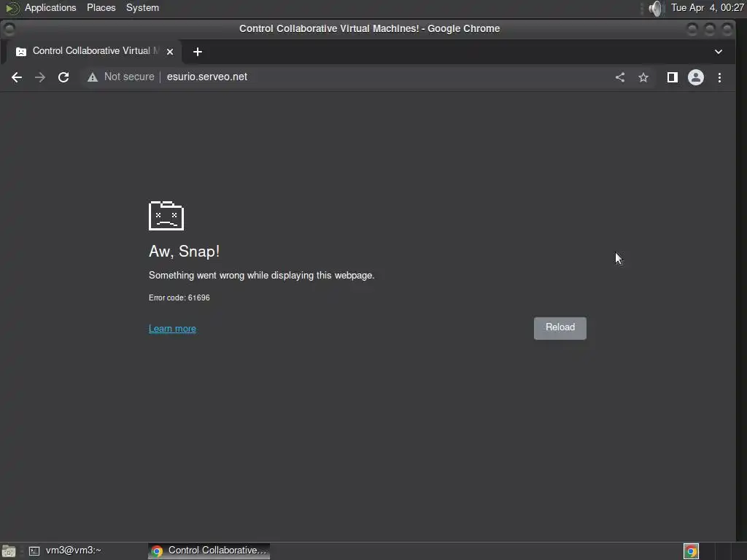Open the Chrome side panel icon
The image size is (747, 560).
click(672, 77)
